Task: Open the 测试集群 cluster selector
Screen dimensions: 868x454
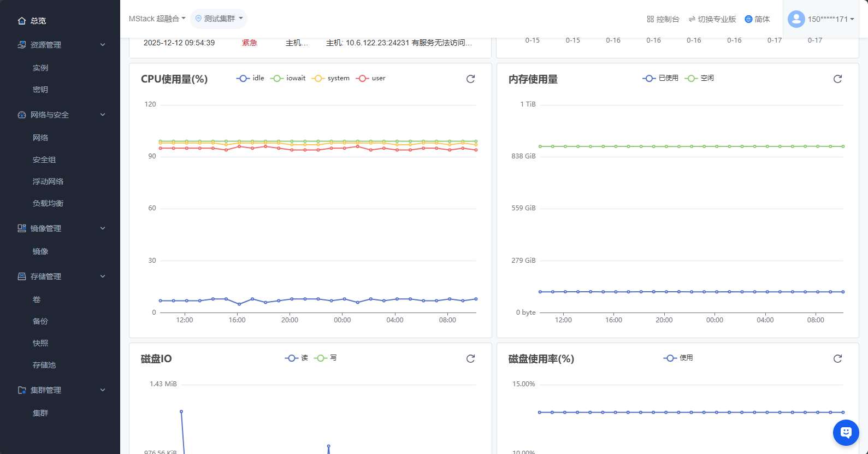Action: [219, 19]
